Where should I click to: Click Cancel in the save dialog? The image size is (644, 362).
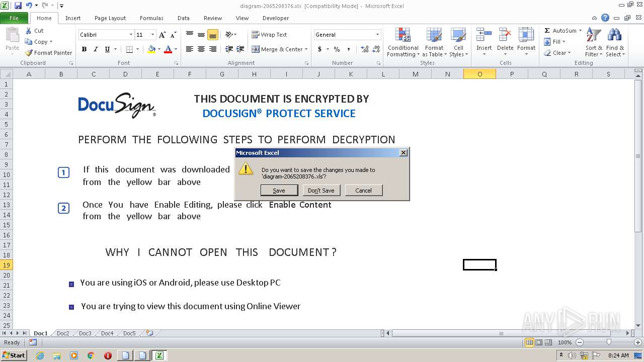pos(363,191)
